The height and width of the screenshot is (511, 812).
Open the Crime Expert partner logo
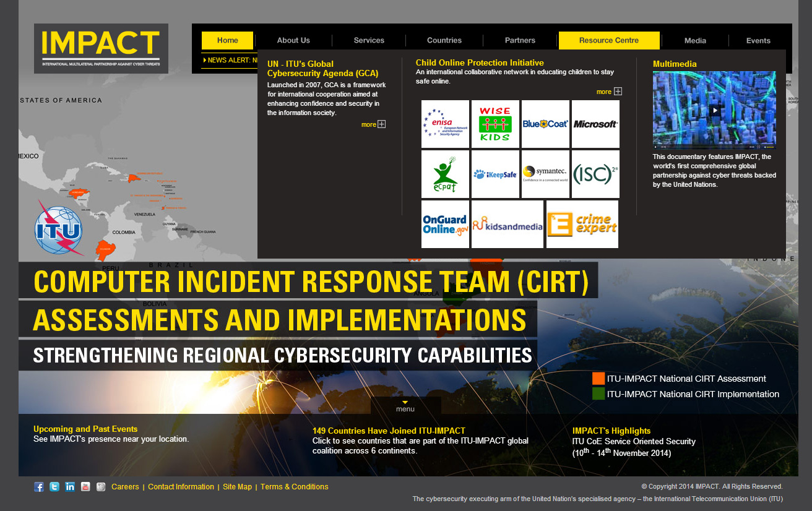point(582,224)
